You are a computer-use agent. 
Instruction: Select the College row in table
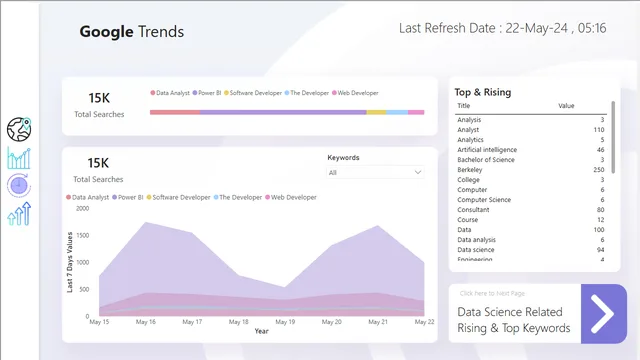pos(531,180)
